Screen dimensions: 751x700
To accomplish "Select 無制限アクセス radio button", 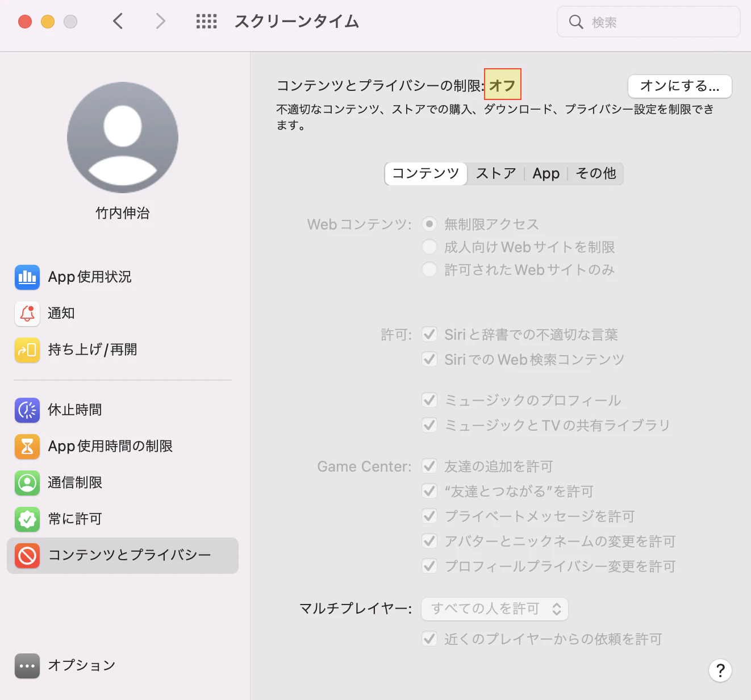I will click(429, 224).
